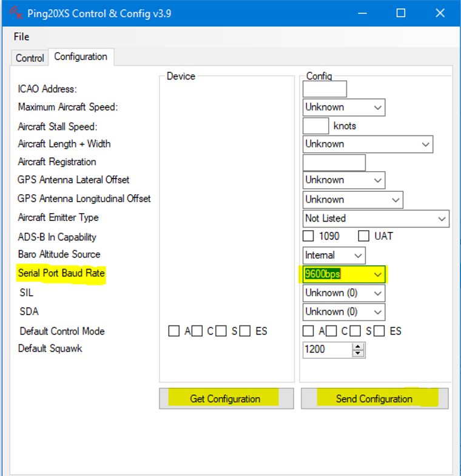Enable the 1090 ADS-B In checkbox
Viewport: 461px width, 476px height.
(308, 236)
